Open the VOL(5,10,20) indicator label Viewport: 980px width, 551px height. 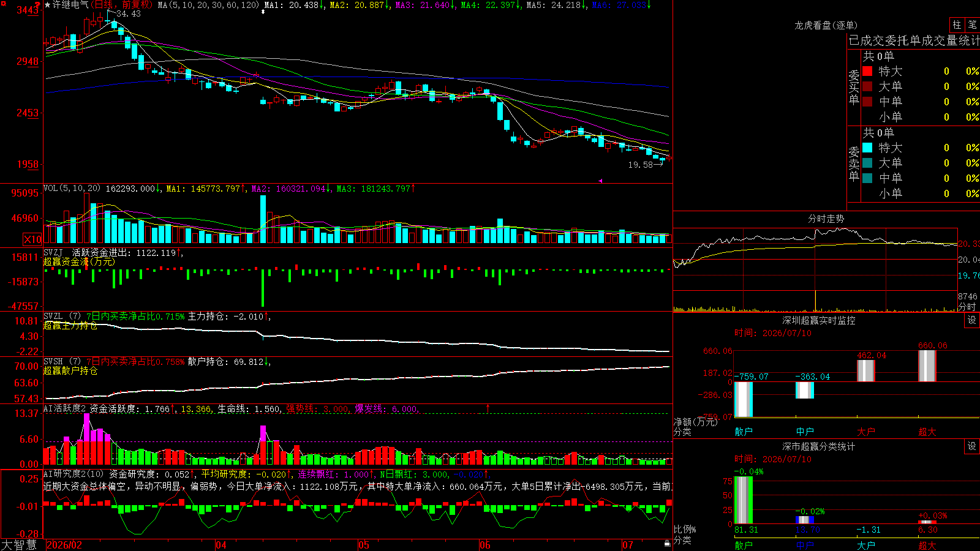pos(72,189)
